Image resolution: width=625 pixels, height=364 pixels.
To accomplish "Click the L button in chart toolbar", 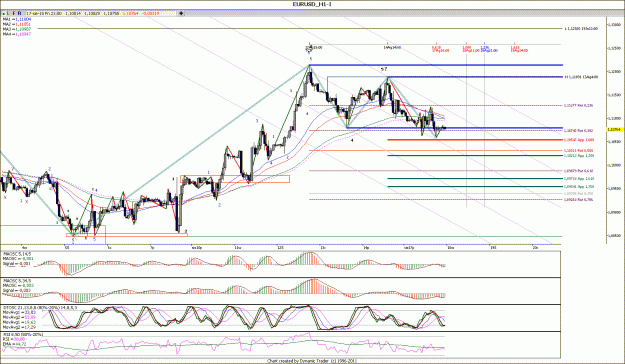I will pos(8,13).
